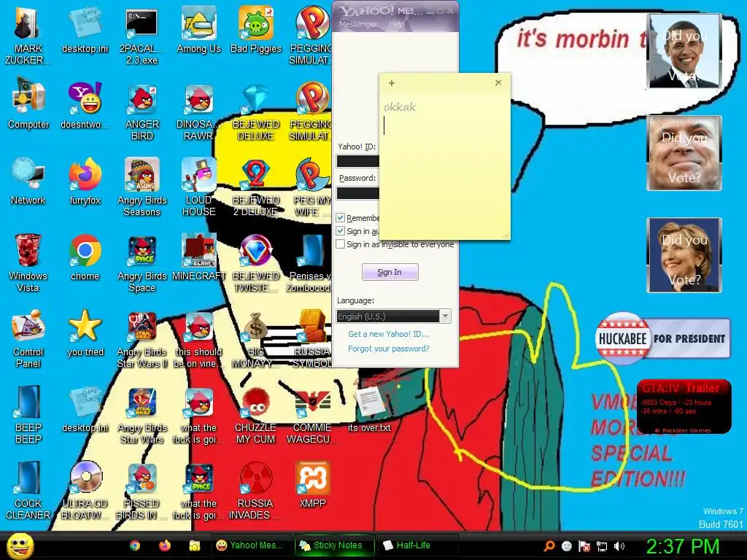Switch to Yahoo! Mes... taskbar button
Image resolution: width=747 pixels, height=560 pixels.
coord(250,545)
